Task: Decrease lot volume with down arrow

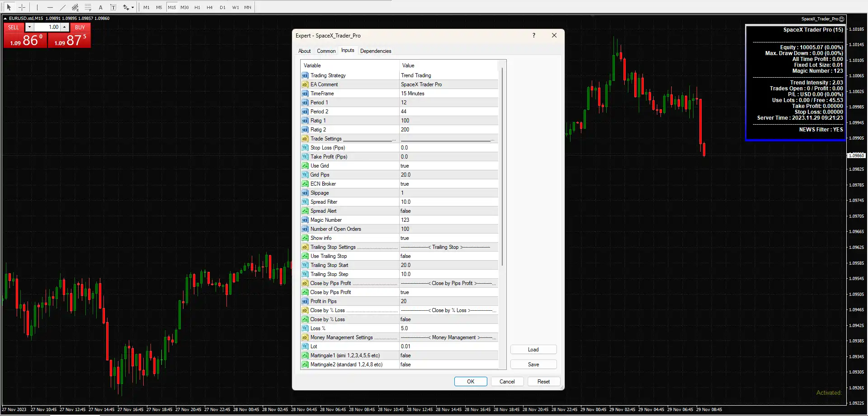Action: point(29,27)
